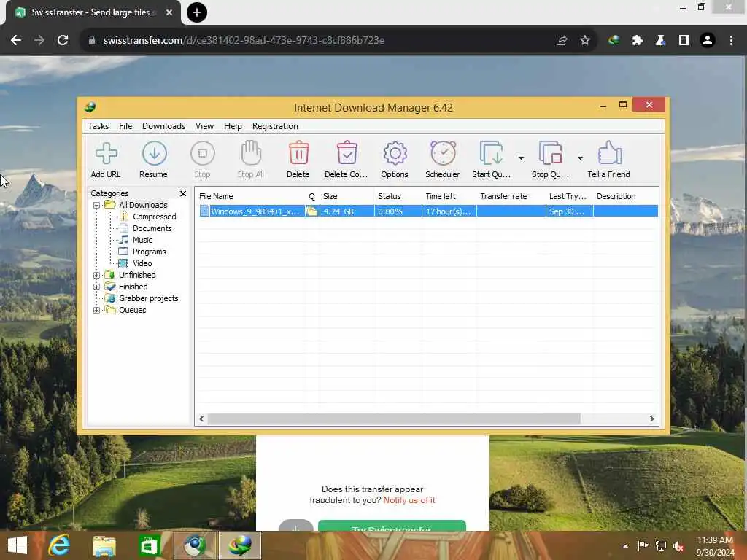Click the scroll left arrow of download list

201,419
